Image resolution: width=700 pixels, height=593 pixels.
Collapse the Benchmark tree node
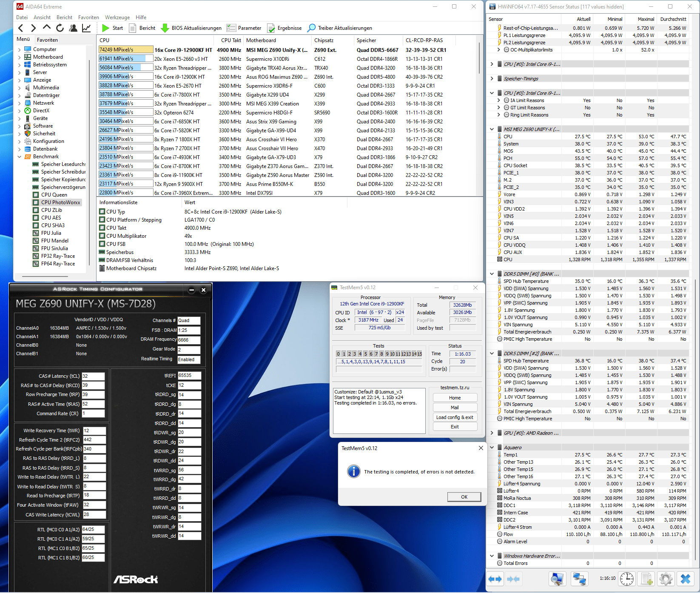pos(19,157)
